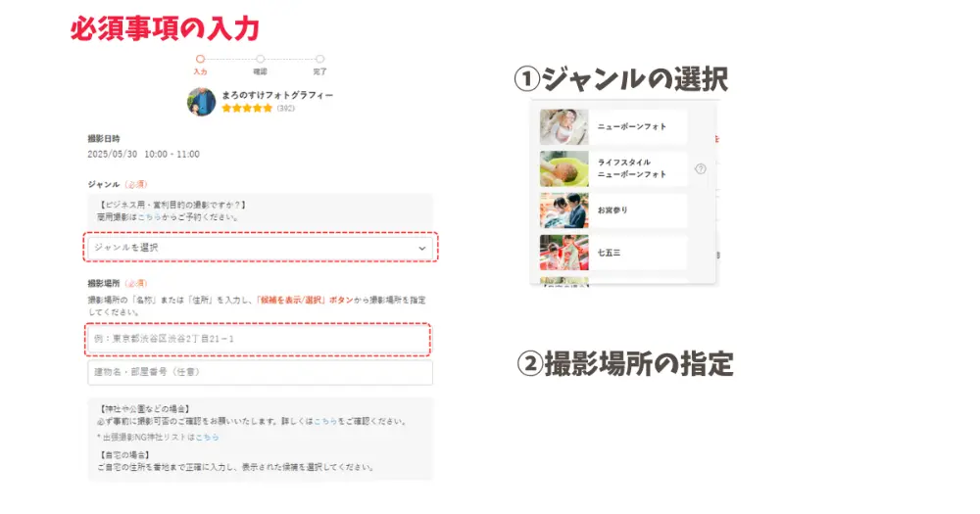Click the question mark help icon
The image size is (980, 514).
click(x=701, y=168)
